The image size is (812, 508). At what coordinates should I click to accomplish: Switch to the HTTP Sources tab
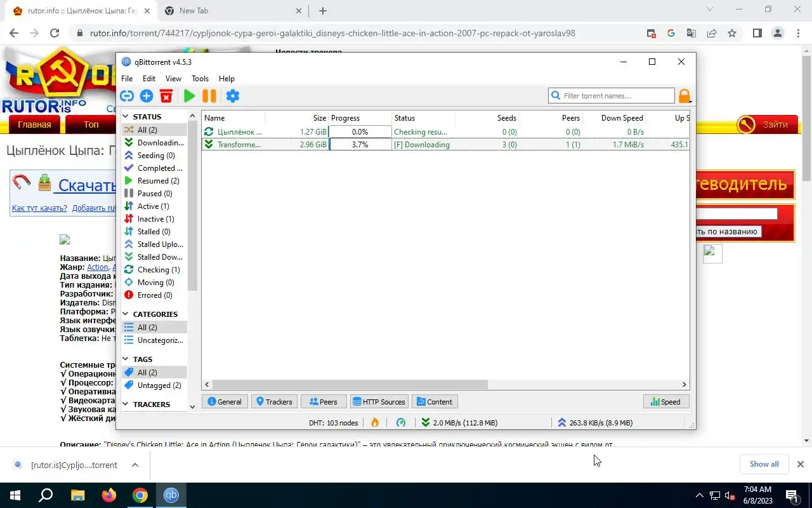[x=379, y=402]
